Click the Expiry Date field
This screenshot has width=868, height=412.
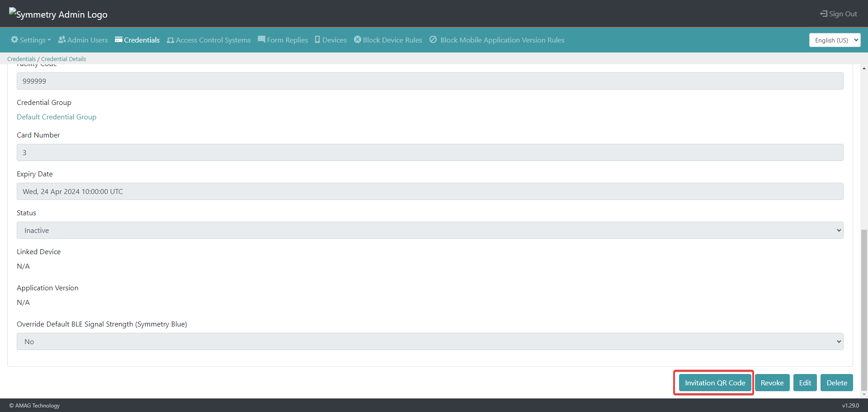(x=430, y=191)
